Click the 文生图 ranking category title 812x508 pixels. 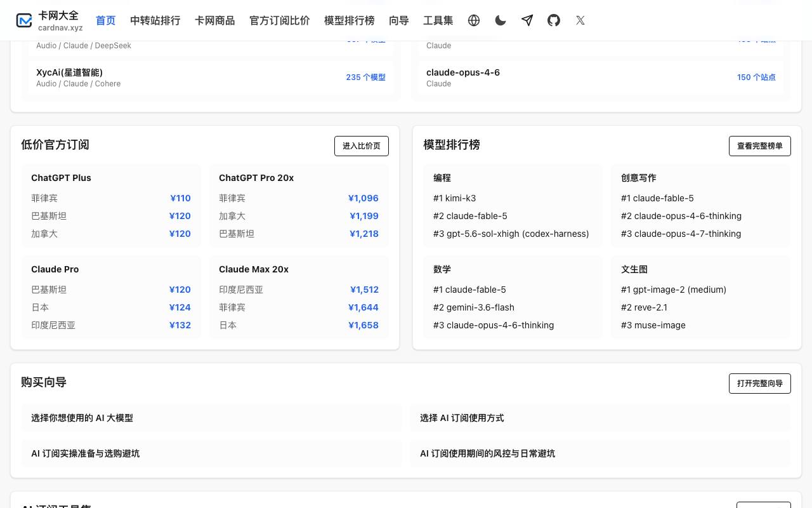634,269
